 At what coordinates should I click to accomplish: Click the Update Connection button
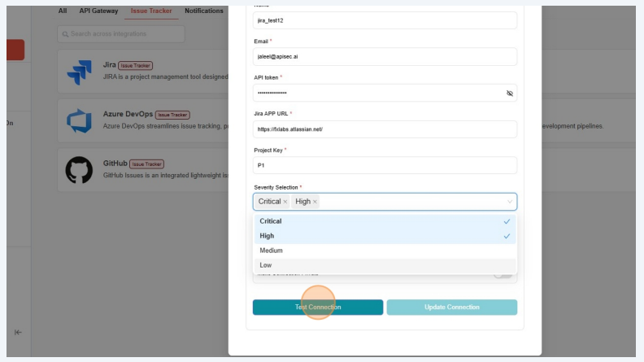451,307
